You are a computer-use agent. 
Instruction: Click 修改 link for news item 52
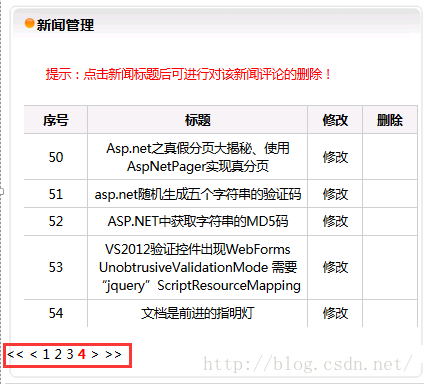click(x=335, y=221)
